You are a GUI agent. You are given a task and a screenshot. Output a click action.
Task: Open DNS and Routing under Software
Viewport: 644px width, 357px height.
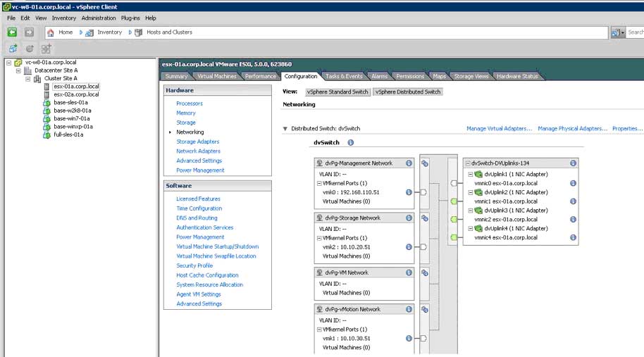[197, 218]
